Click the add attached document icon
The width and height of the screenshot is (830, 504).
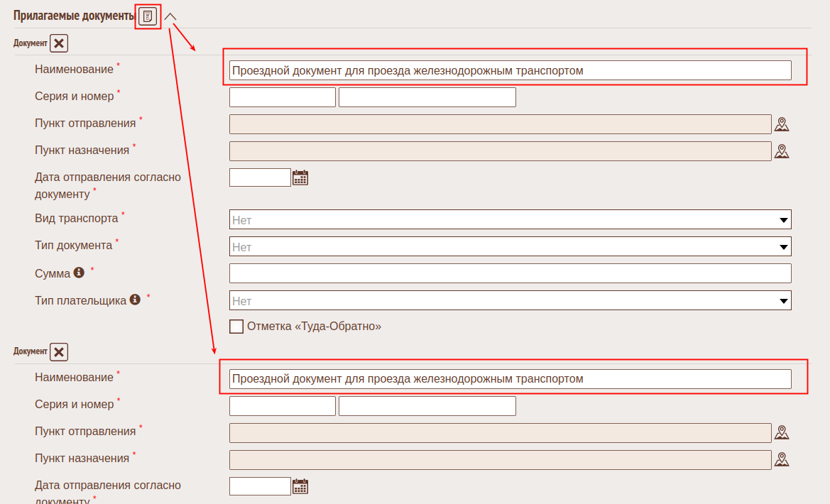[x=148, y=16]
